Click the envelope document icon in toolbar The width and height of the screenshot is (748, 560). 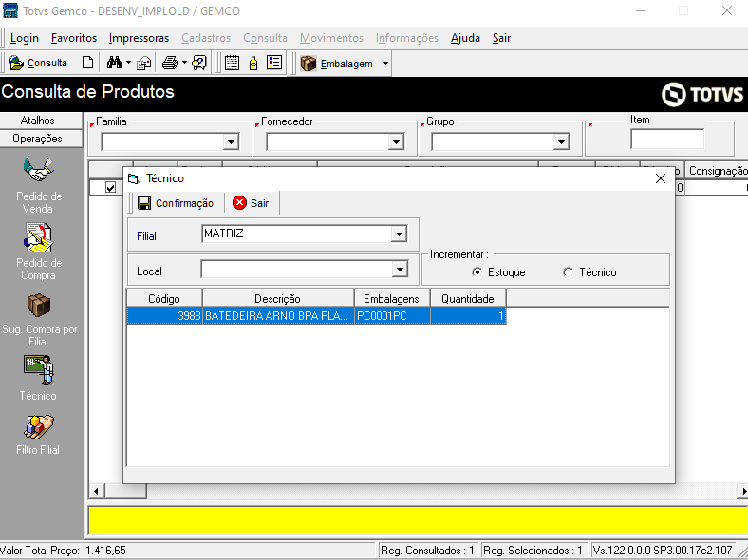point(143,63)
